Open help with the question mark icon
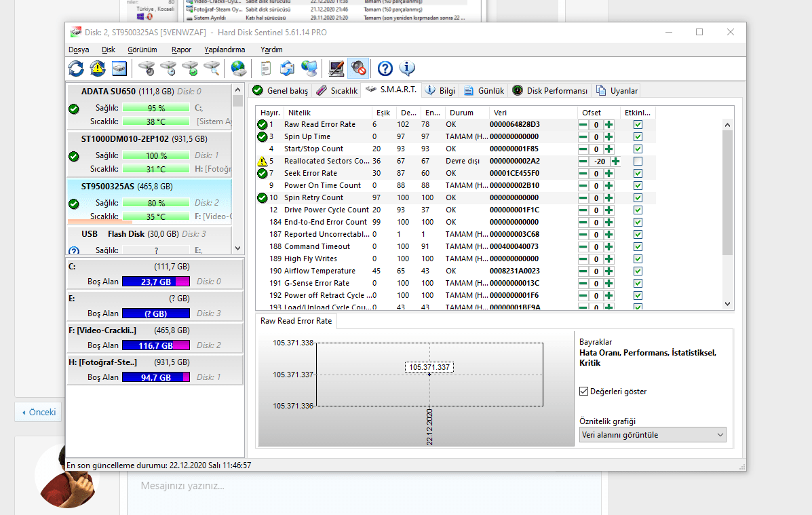Viewport: 812px width, 515px height. (x=385, y=68)
